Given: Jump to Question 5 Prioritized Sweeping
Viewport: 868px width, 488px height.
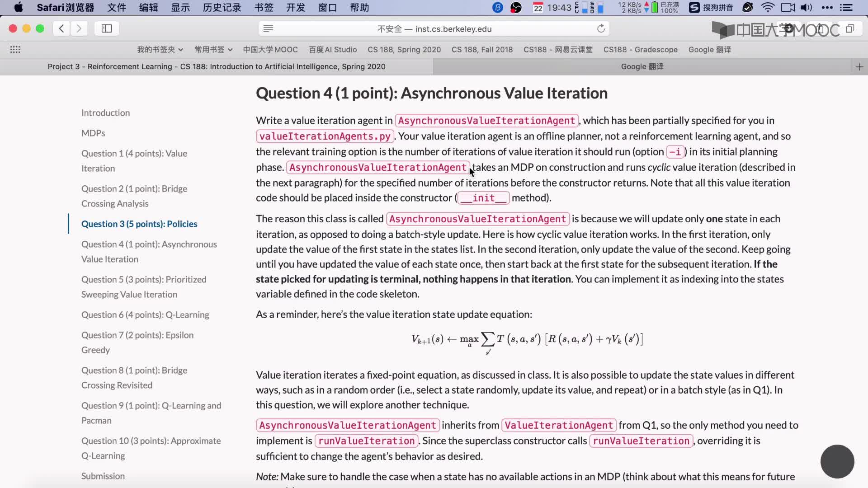Looking at the screenshot, I should [x=144, y=287].
